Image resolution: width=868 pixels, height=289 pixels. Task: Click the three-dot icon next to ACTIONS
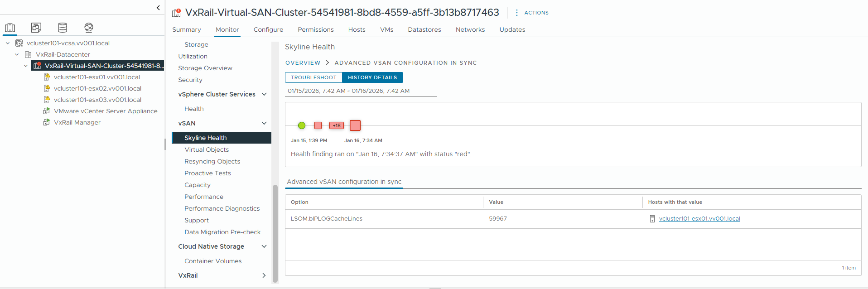517,13
